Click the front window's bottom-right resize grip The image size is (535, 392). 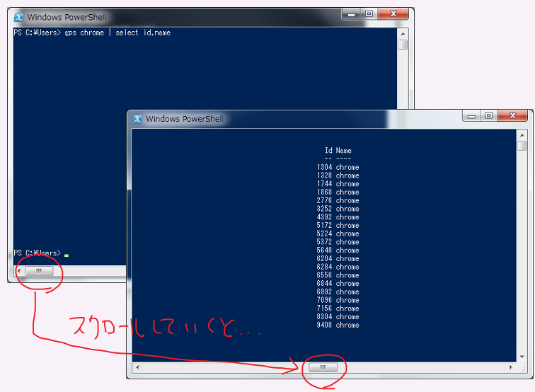522,368
